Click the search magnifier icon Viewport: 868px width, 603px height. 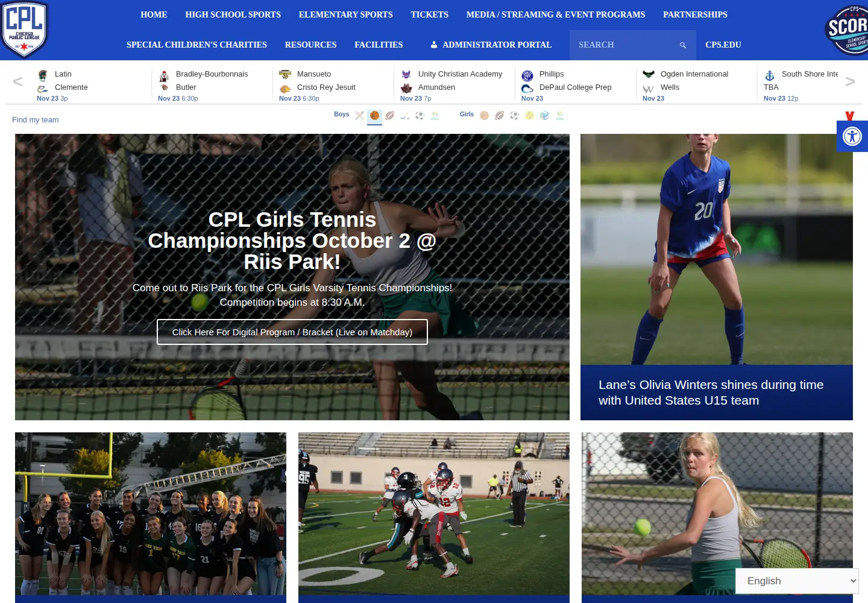(683, 45)
